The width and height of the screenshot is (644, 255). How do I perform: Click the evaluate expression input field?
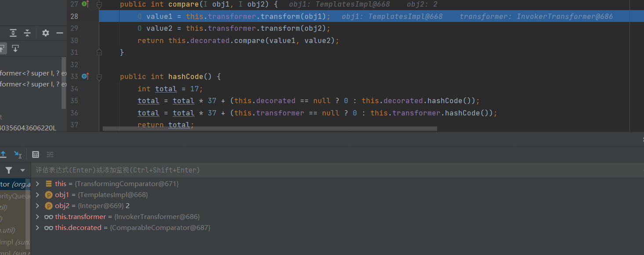[x=308, y=170]
